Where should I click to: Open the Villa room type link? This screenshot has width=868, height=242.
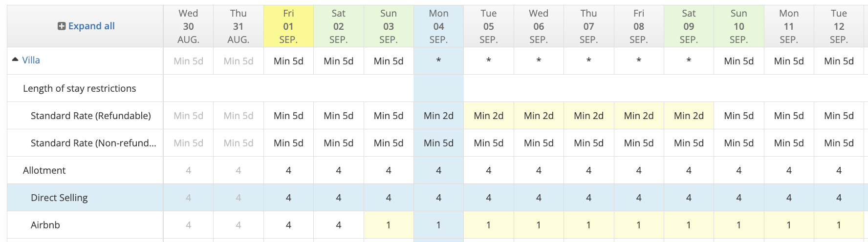pos(31,60)
